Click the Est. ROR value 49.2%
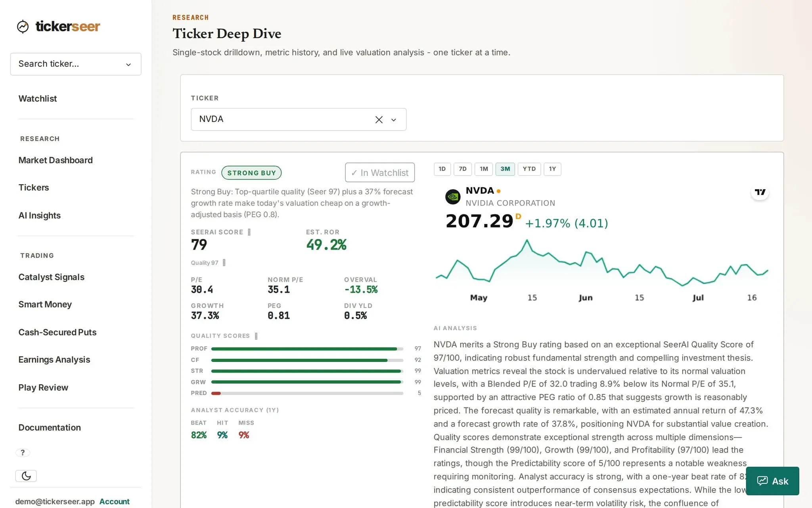The image size is (812, 508). coord(326,245)
